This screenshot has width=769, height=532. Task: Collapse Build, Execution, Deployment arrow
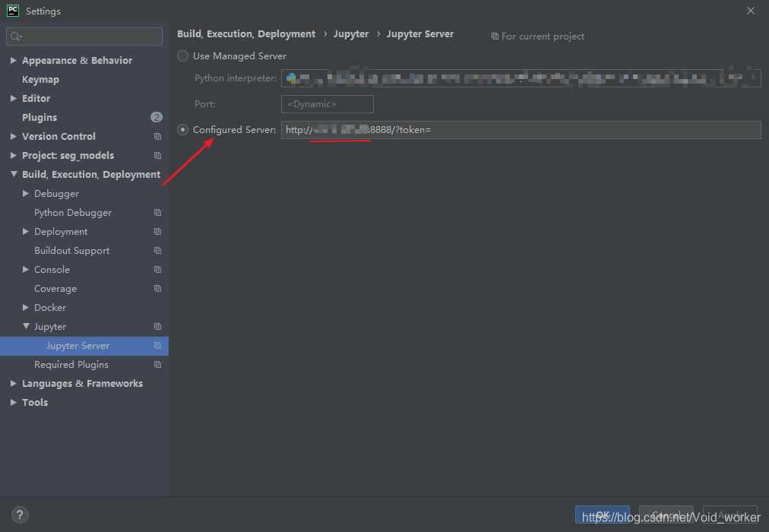(14, 174)
